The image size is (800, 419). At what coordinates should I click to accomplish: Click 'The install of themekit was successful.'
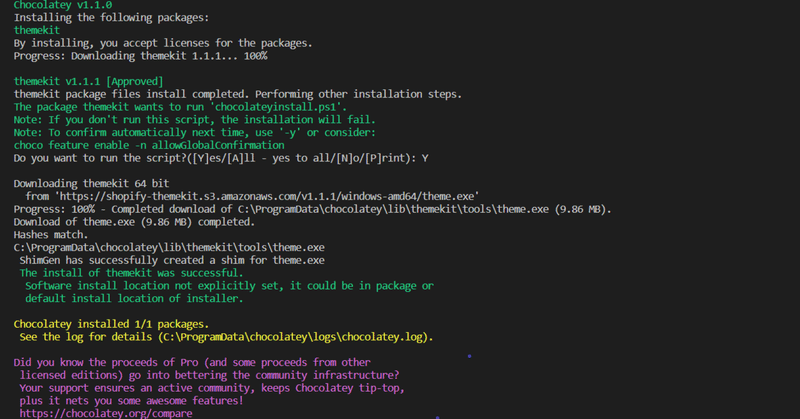point(132,273)
